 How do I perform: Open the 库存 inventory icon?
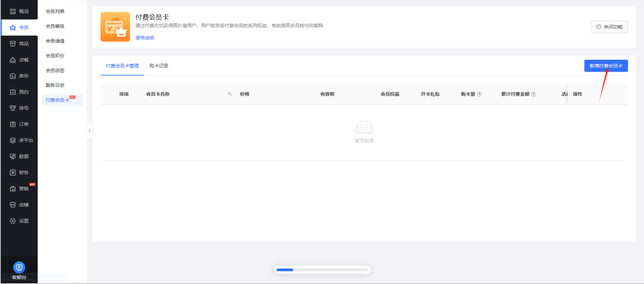point(13,76)
